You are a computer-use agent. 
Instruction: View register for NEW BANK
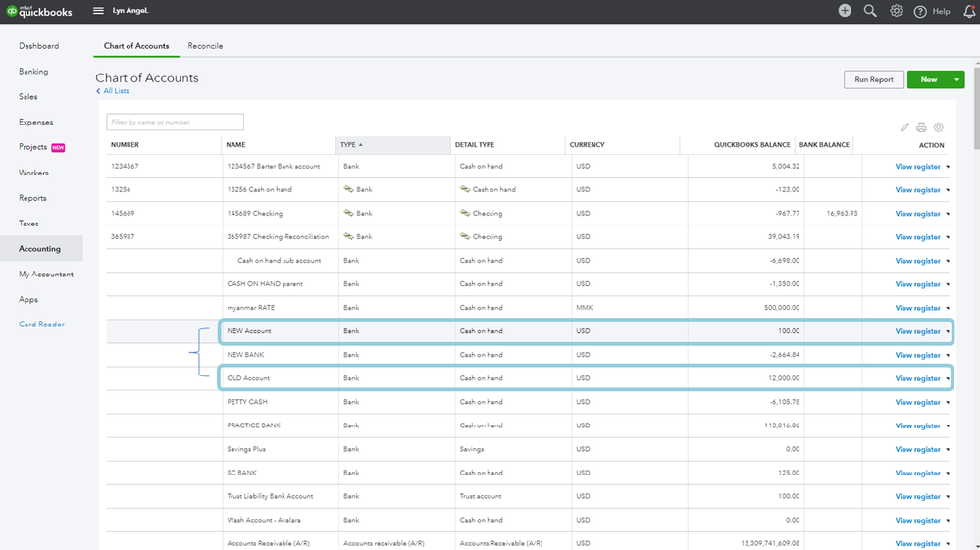point(917,355)
